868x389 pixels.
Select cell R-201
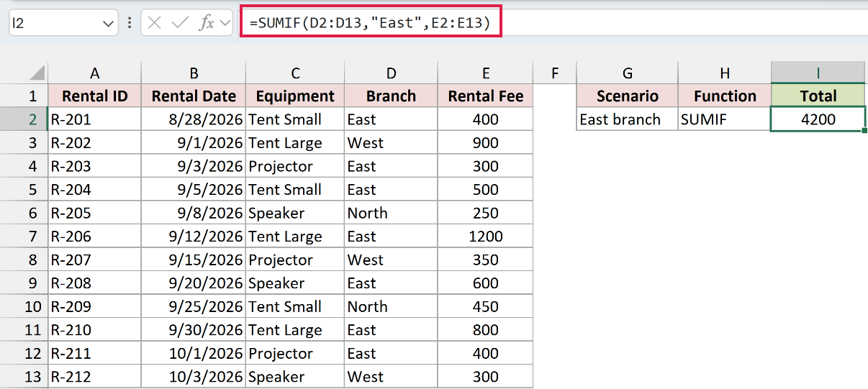tap(95, 119)
